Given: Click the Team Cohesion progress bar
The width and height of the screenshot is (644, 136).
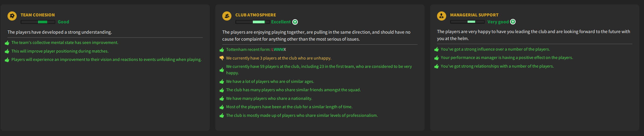Looking at the screenshot, I should (38, 22).
